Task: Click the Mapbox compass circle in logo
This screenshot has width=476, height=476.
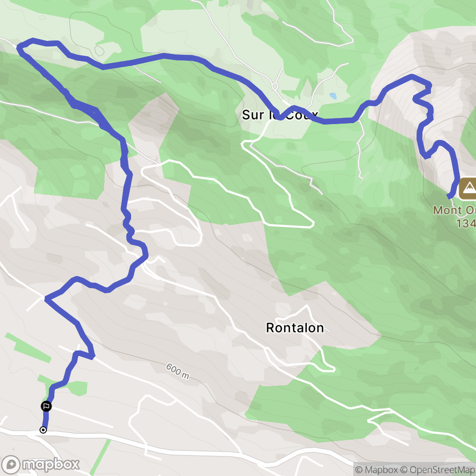Action: click(11, 465)
